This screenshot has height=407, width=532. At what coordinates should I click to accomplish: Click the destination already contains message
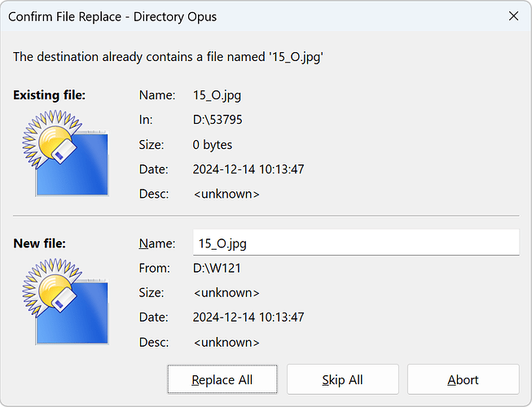click(168, 57)
